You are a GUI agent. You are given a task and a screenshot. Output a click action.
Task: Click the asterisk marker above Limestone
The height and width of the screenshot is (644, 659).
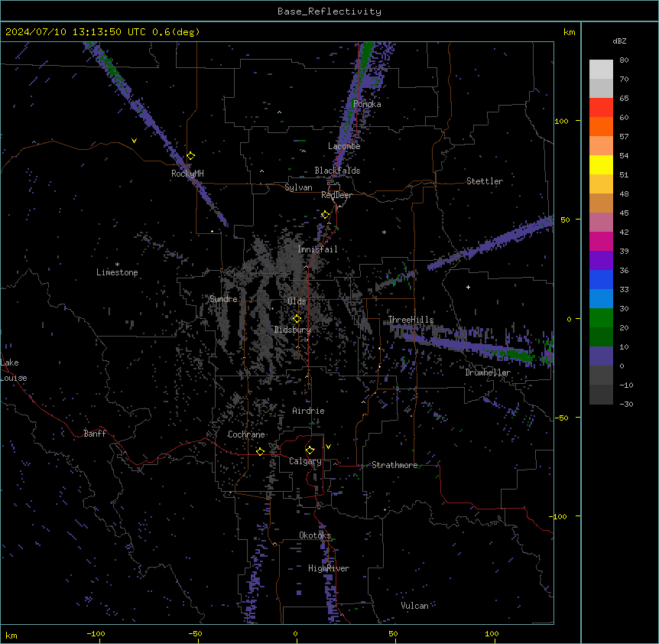pos(117,265)
